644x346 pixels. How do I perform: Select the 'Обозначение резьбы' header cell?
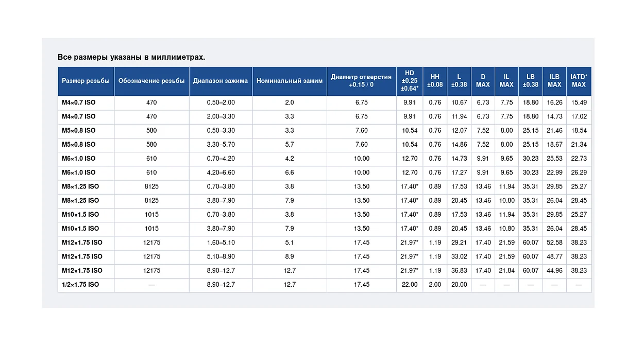tap(151, 81)
